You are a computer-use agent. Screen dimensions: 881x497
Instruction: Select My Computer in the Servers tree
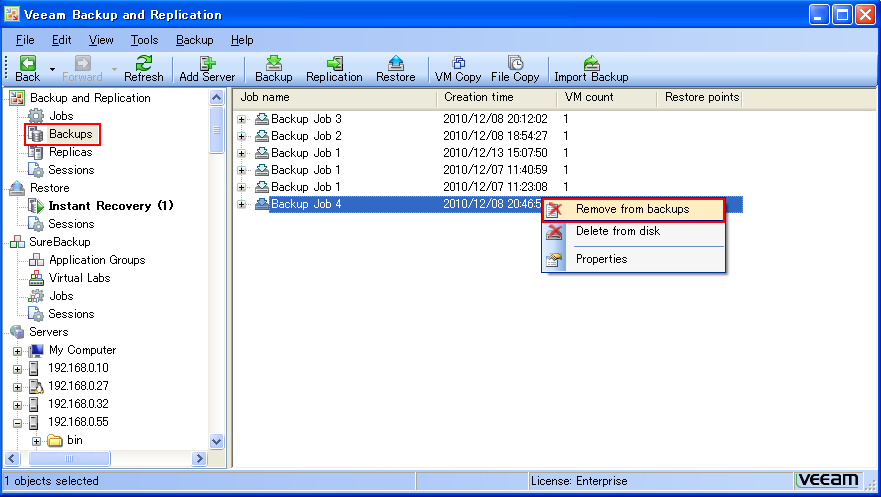82,350
